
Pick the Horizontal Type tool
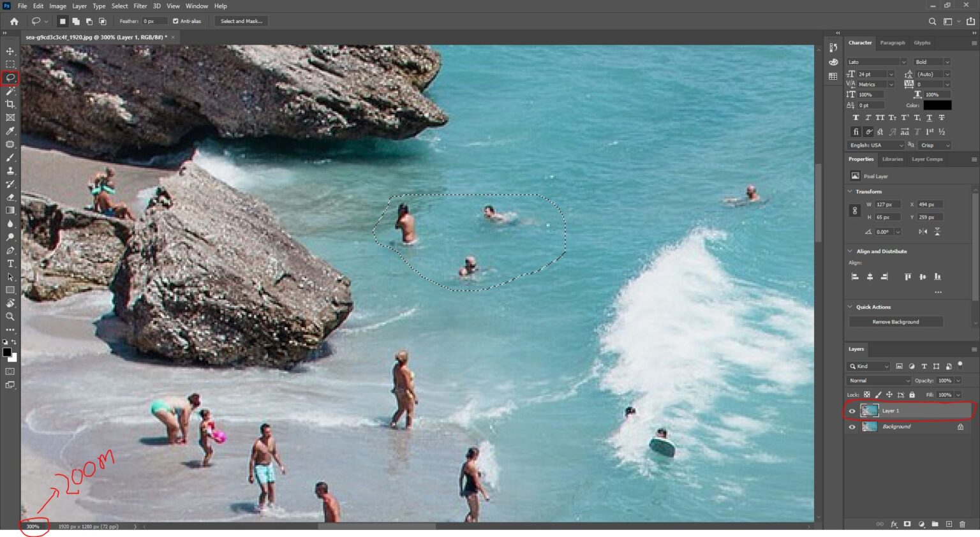pos(10,263)
